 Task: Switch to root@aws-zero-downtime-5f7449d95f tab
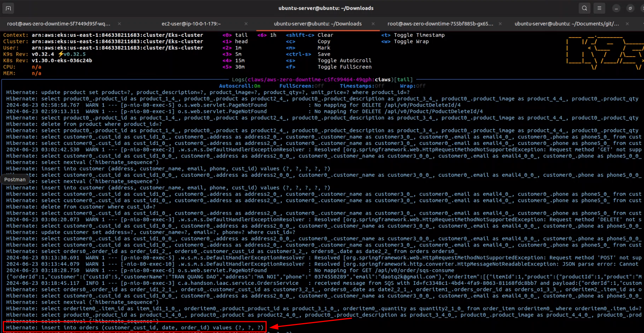59,24
